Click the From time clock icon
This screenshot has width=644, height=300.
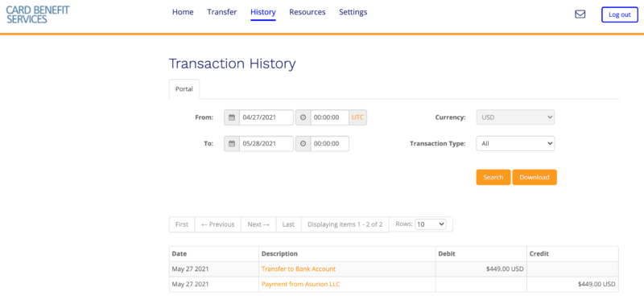click(x=303, y=117)
